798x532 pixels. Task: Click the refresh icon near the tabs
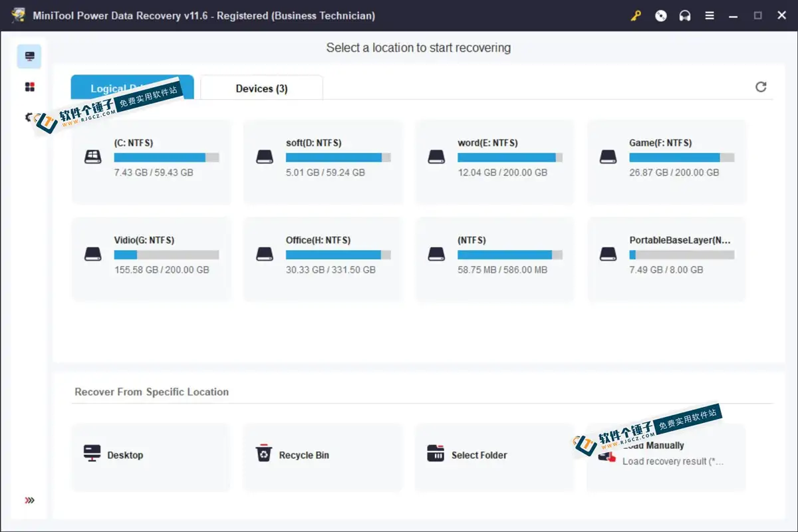761,86
